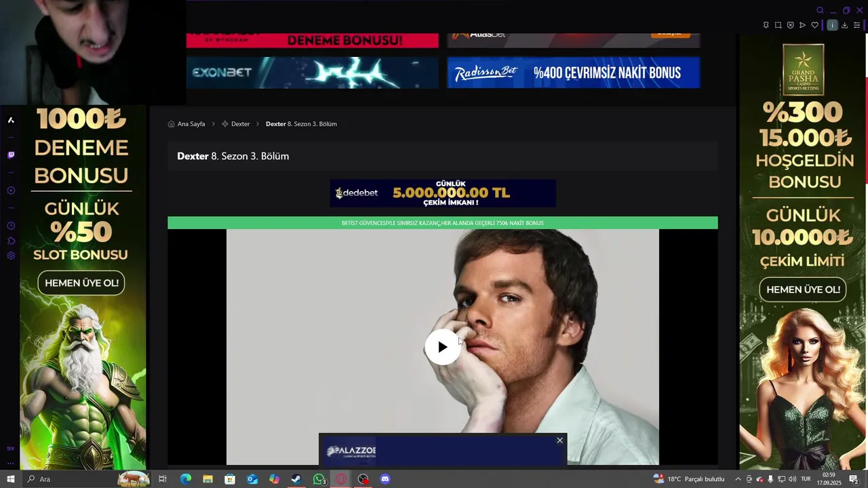Open the Windows Start menu
The image size is (868, 488).
click(10, 479)
